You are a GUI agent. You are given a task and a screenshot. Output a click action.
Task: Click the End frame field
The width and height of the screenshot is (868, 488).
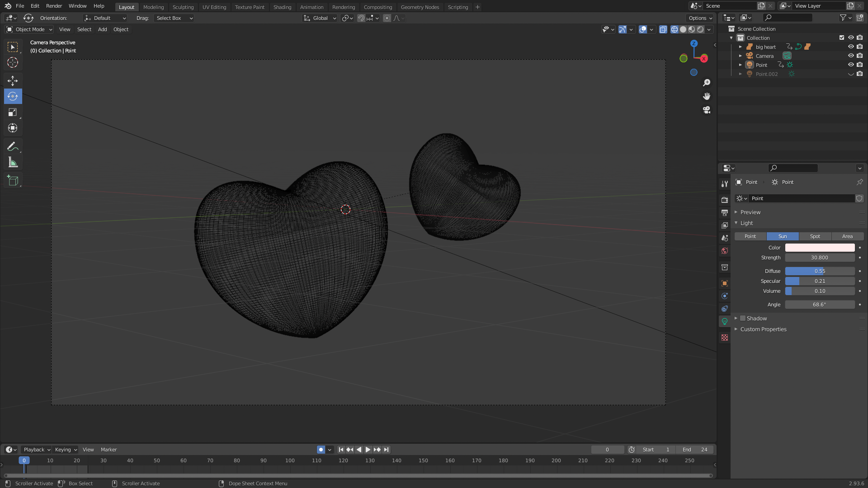pos(695,450)
